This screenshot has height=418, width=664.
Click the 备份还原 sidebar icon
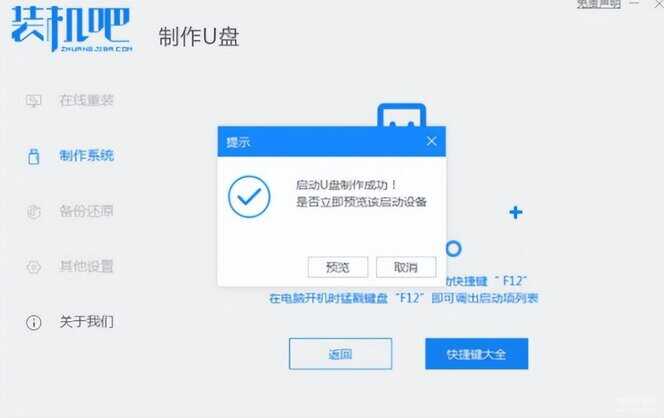pos(33,211)
